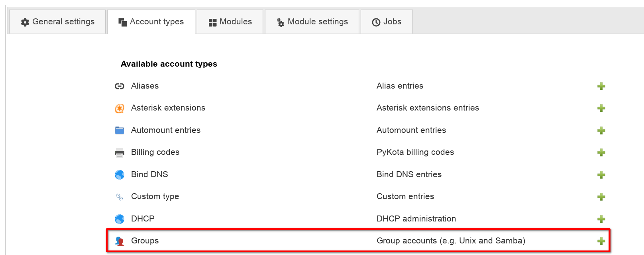The height and width of the screenshot is (255, 644).
Task: Open the General settings tab
Action: 57,22
